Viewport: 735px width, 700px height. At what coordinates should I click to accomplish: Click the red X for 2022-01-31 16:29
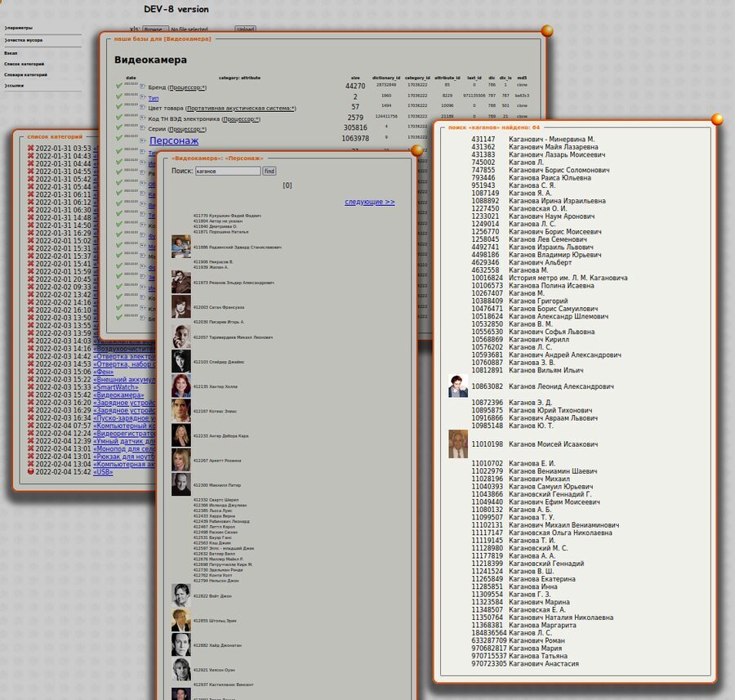(x=31, y=233)
